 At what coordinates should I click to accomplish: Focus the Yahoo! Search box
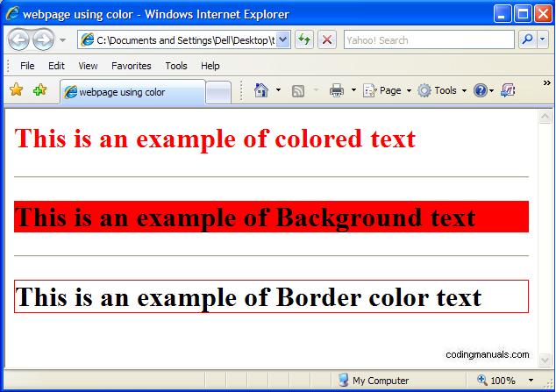(x=429, y=39)
